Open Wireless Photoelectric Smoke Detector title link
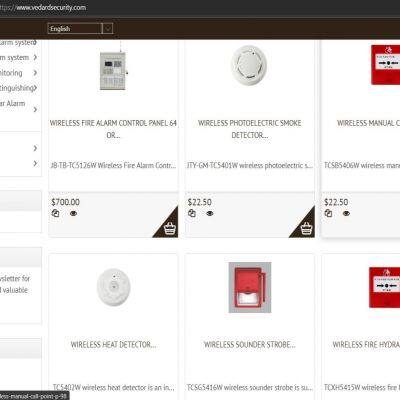Viewport: 400px width, 400px height. 250,129
